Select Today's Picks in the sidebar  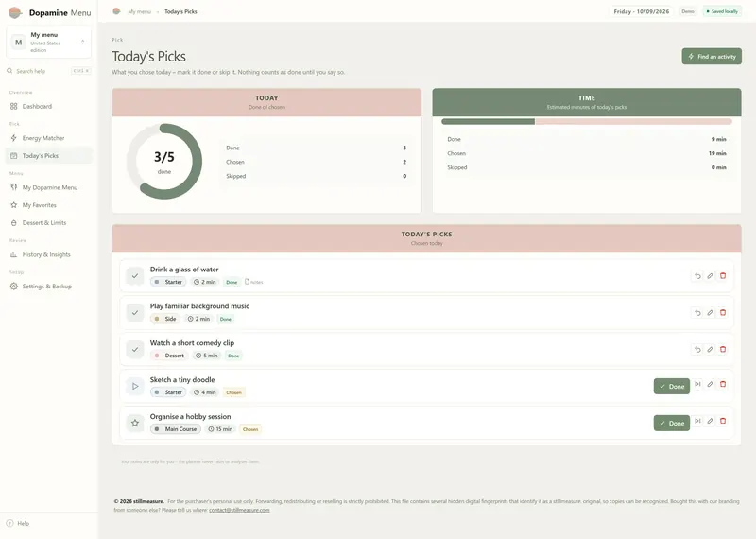pos(49,155)
